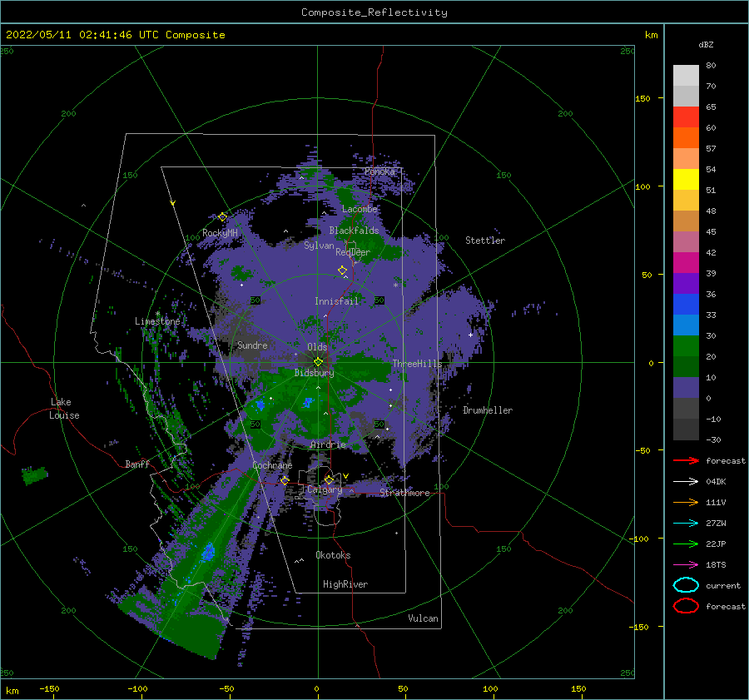Pick the bright yellow 54-51 dBZ swatch
The width and height of the screenshot is (749, 700).
click(x=686, y=179)
